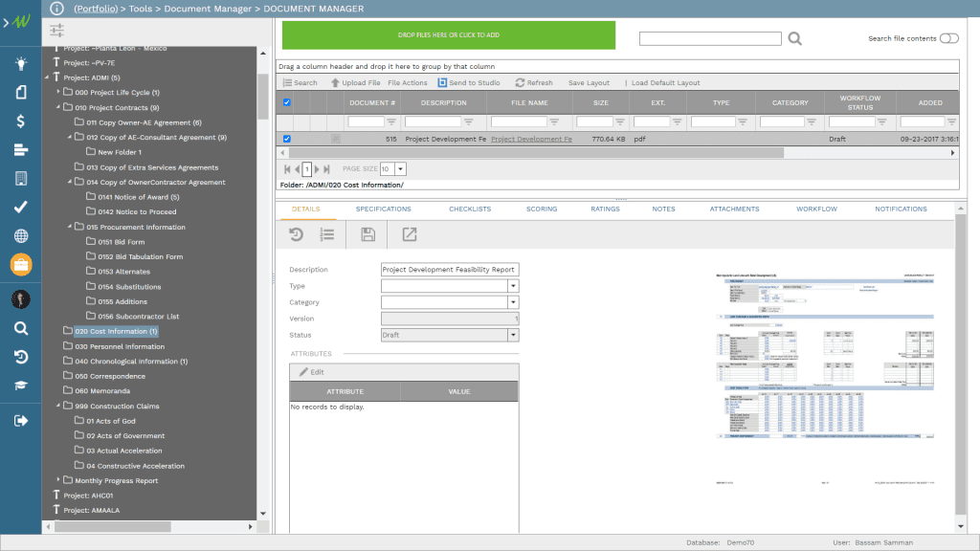Switch to the Notifications tab

click(901, 209)
